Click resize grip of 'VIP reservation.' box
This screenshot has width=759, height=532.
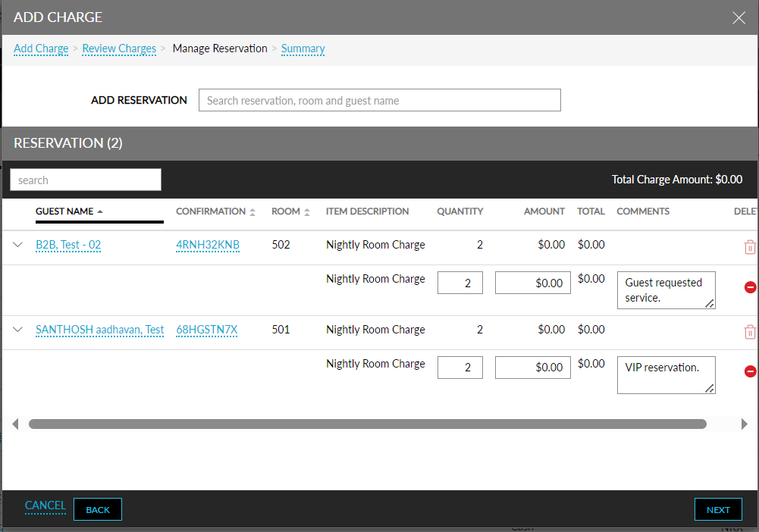click(710, 388)
